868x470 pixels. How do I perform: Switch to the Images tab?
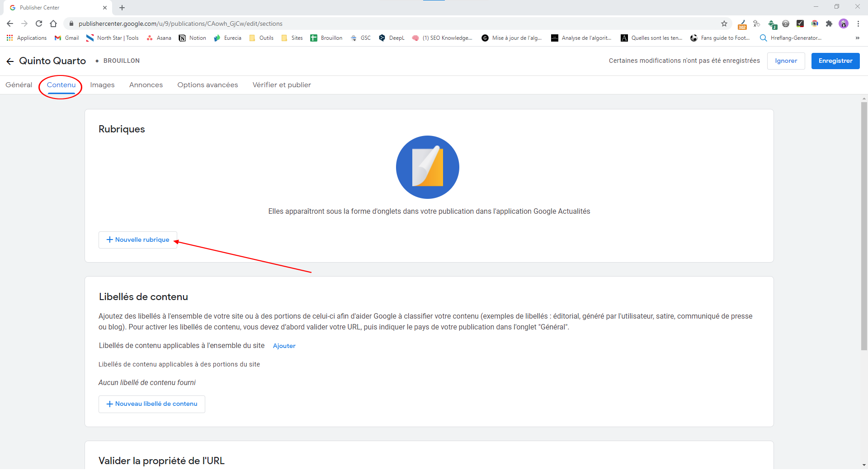point(102,85)
